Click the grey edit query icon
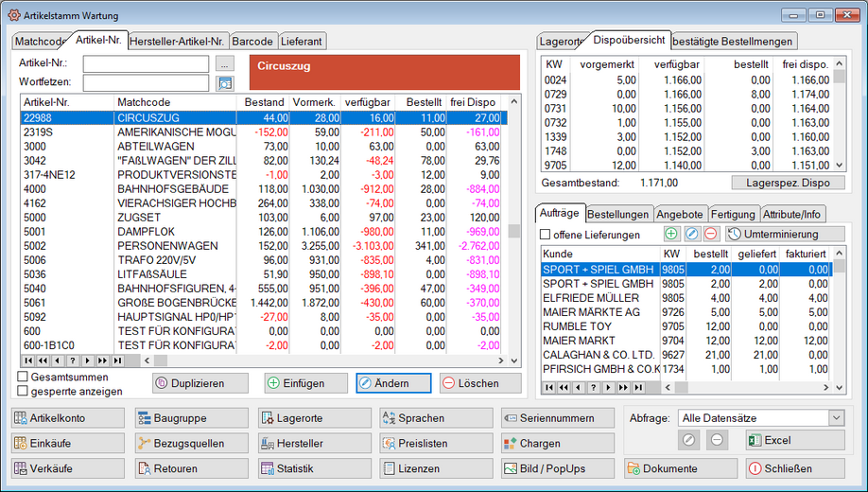Viewport: 868px width, 492px height. click(x=689, y=440)
